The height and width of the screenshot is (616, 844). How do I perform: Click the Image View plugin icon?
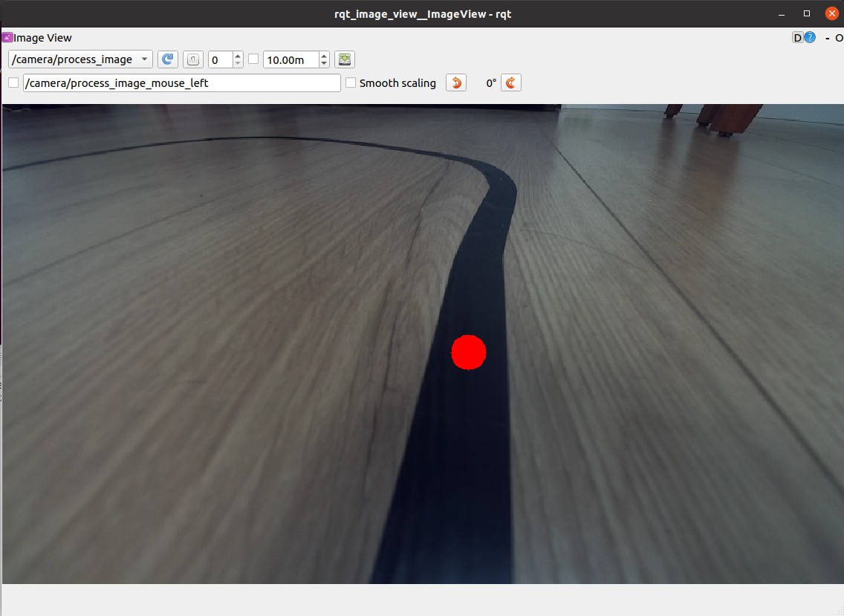click(x=7, y=37)
